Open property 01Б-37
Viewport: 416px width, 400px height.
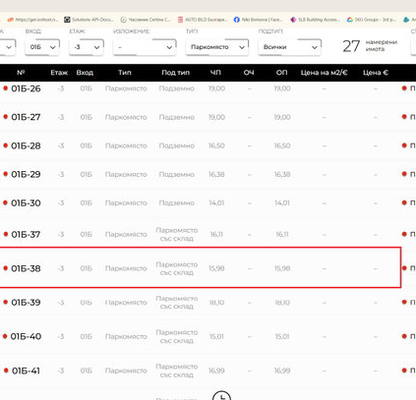(26, 234)
